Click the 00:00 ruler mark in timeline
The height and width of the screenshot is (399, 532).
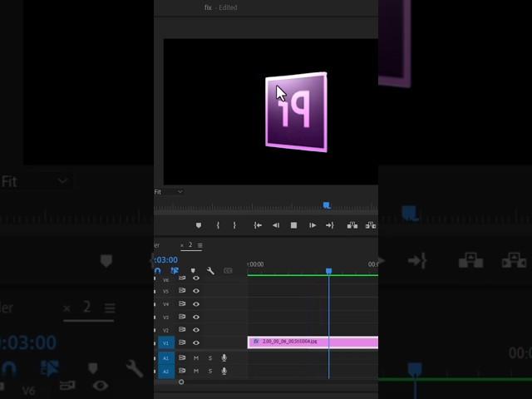255,264
